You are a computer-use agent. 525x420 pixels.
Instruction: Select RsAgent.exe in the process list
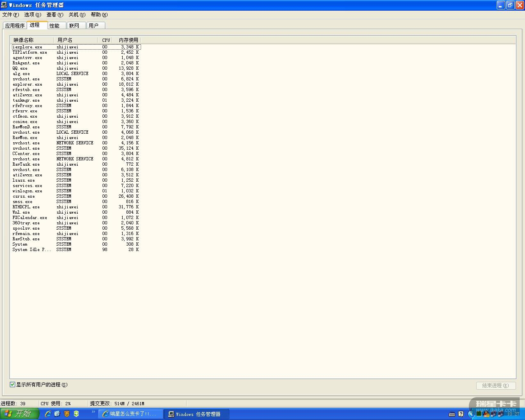coord(76,63)
